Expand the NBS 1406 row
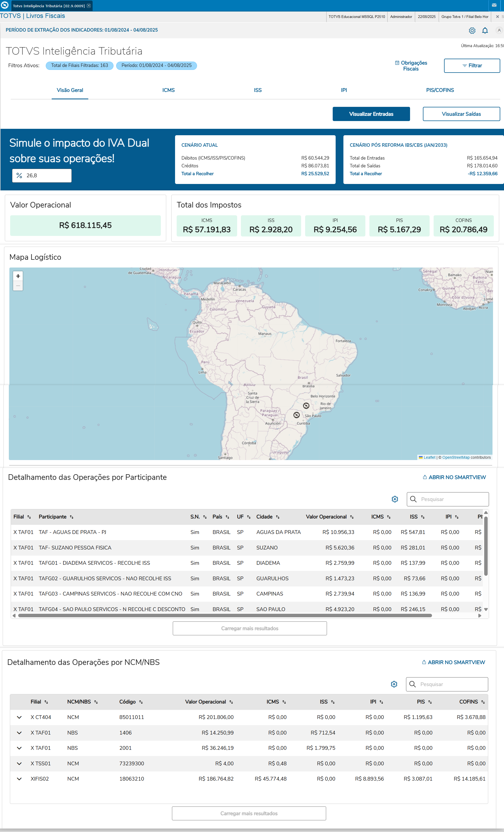Viewport: 504px width, 832px height. point(19,733)
